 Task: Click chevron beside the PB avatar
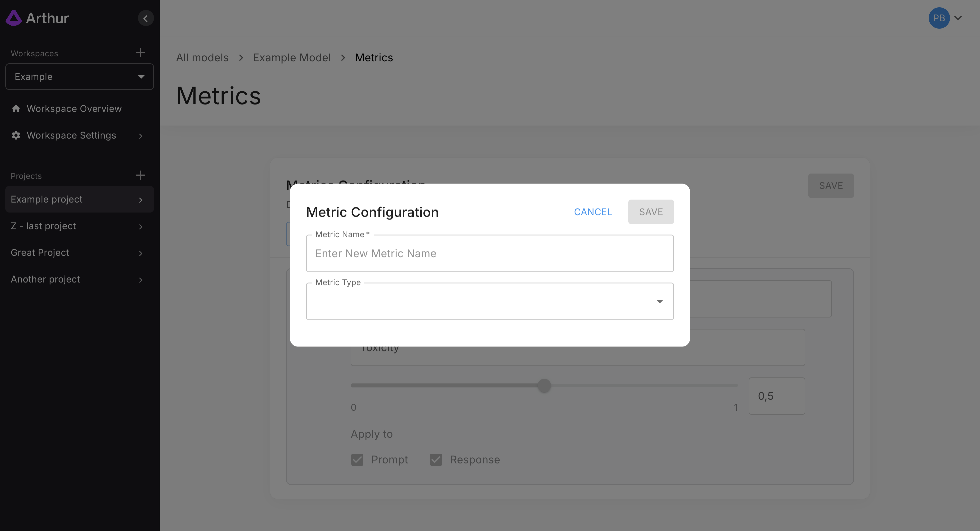coord(958,18)
